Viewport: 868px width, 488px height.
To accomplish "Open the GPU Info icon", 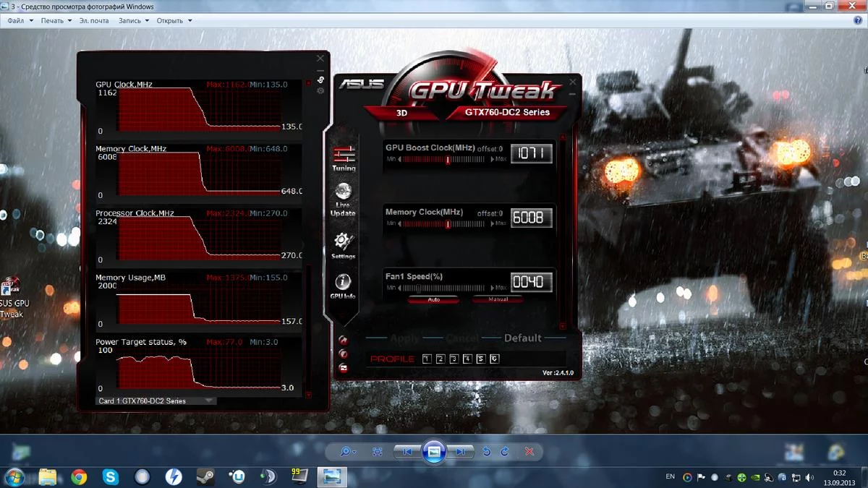I will click(x=343, y=284).
